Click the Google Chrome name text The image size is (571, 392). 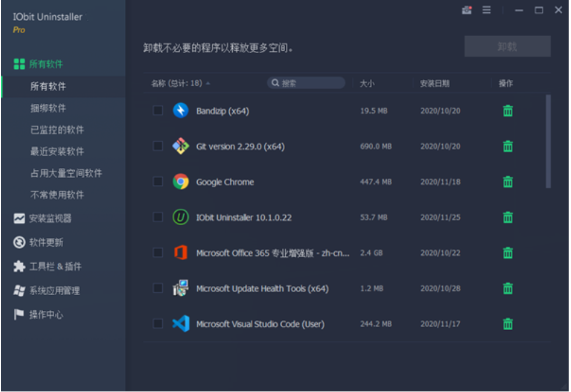[x=225, y=182]
